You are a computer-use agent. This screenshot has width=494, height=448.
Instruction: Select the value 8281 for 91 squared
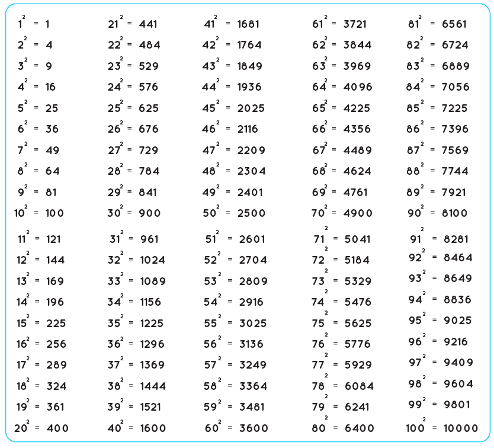point(456,239)
